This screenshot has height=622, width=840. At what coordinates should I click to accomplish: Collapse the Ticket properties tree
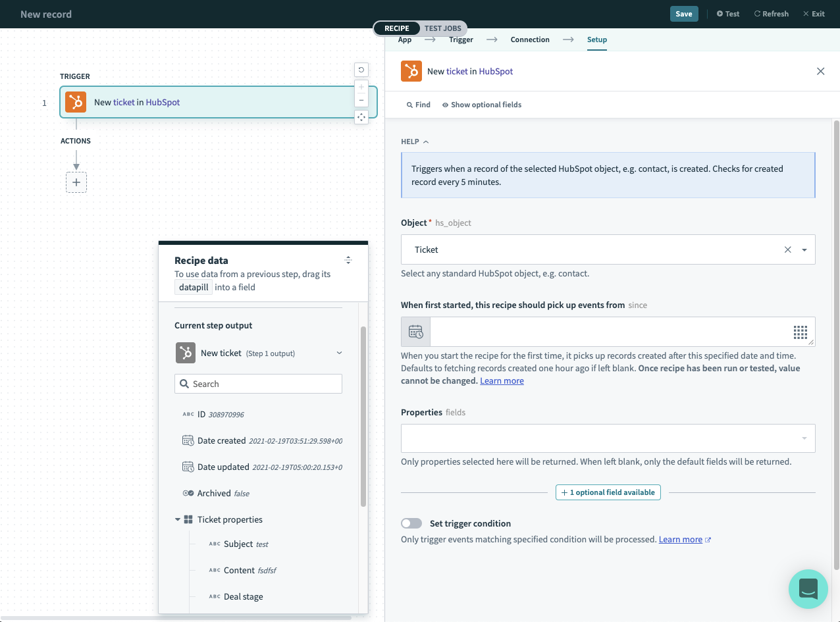tap(178, 519)
